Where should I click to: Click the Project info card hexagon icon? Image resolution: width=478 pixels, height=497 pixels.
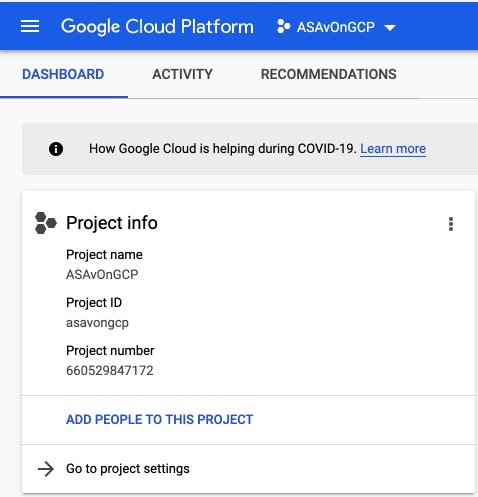click(46, 223)
